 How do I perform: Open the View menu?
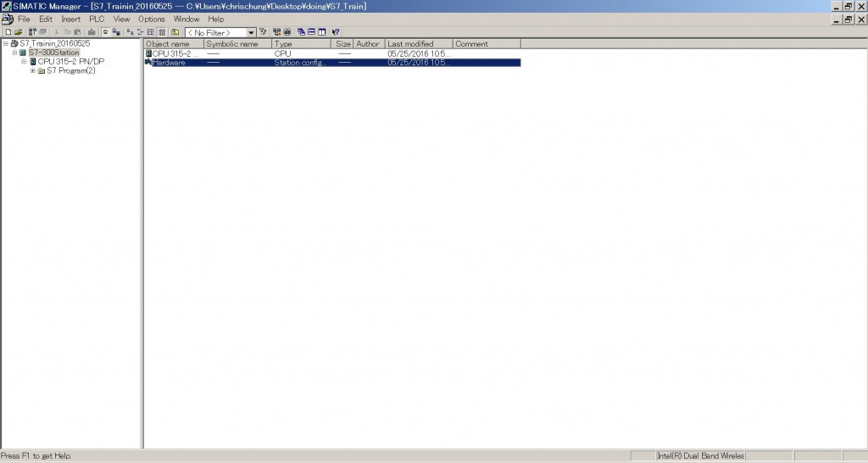(x=121, y=19)
